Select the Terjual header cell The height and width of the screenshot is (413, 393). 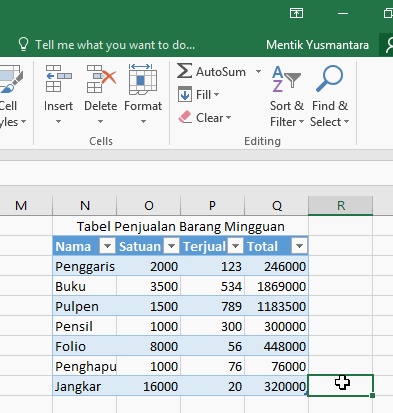point(212,246)
